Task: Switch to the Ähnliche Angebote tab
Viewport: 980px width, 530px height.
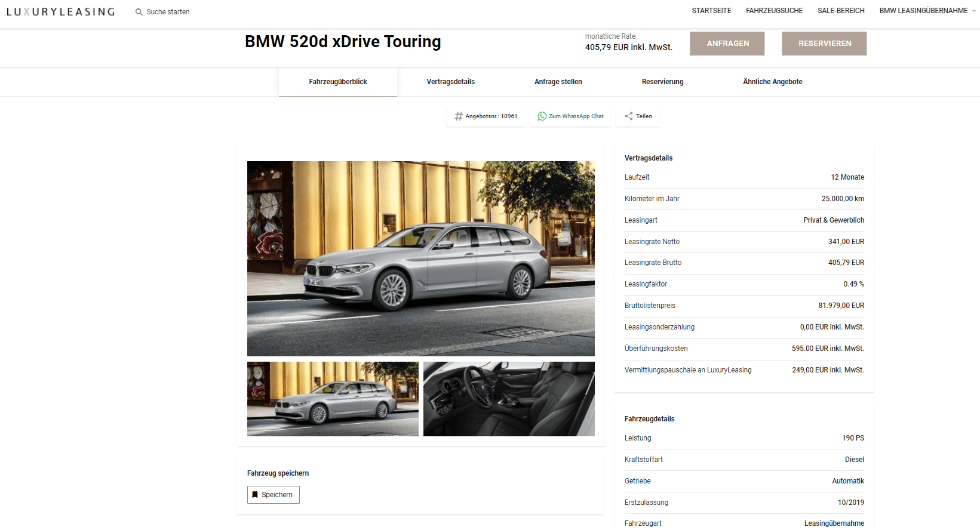Action: 773,82
